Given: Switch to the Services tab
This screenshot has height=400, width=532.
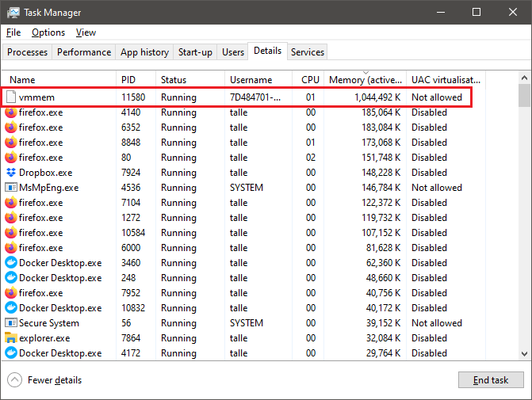Looking at the screenshot, I should click(308, 52).
